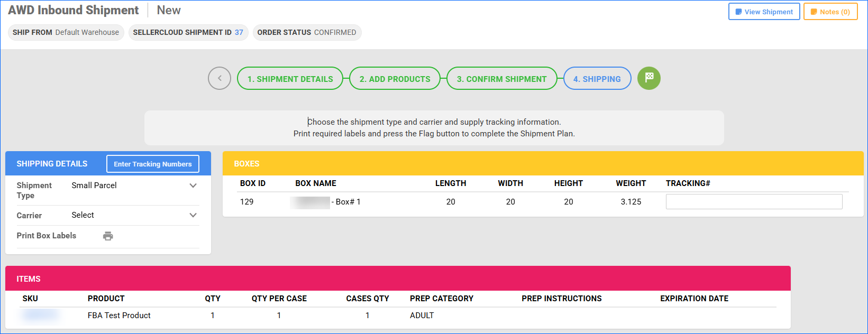
Task: Click the Print Box Labels printer icon
Action: [x=108, y=236]
